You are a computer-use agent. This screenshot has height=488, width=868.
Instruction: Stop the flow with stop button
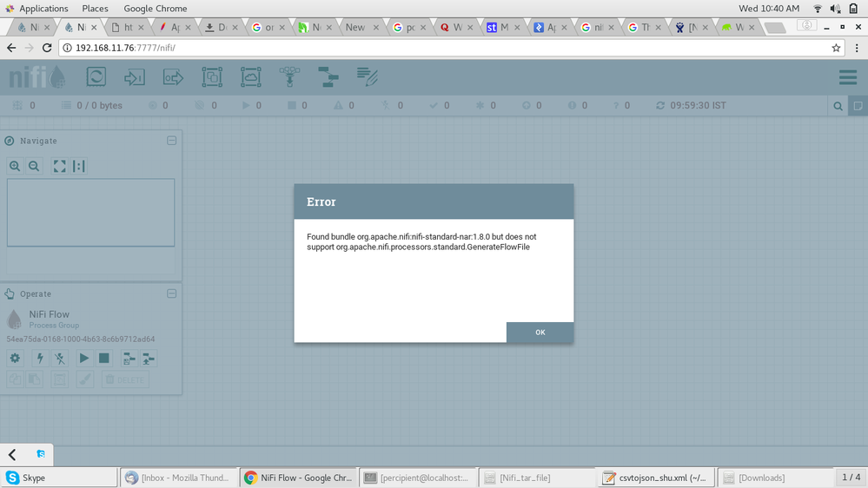[104, 359]
